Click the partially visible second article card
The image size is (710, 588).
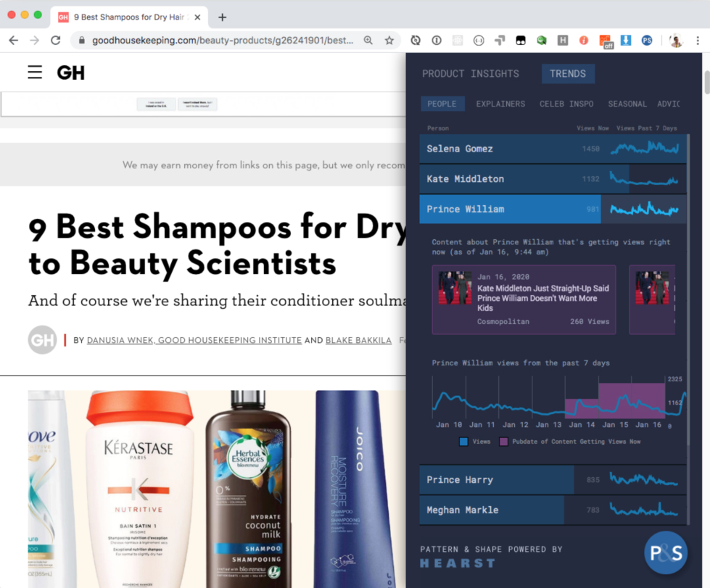click(x=652, y=299)
